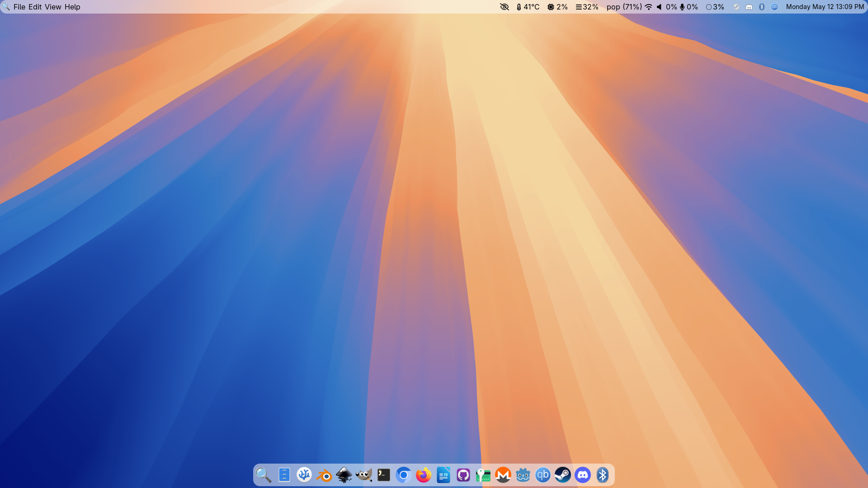868x488 pixels.
Task: Open Blender from the dock
Action: coord(324,475)
